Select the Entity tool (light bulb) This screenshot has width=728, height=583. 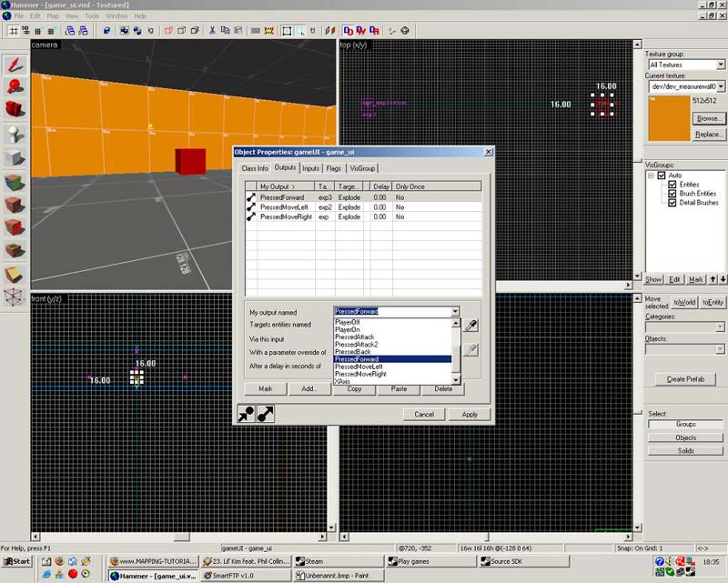pos(15,135)
